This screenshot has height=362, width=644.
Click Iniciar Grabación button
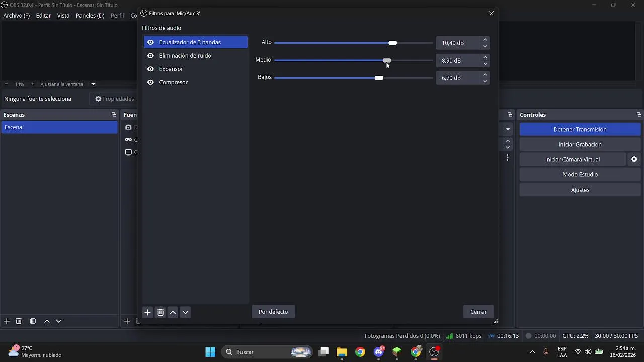[580, 144]
